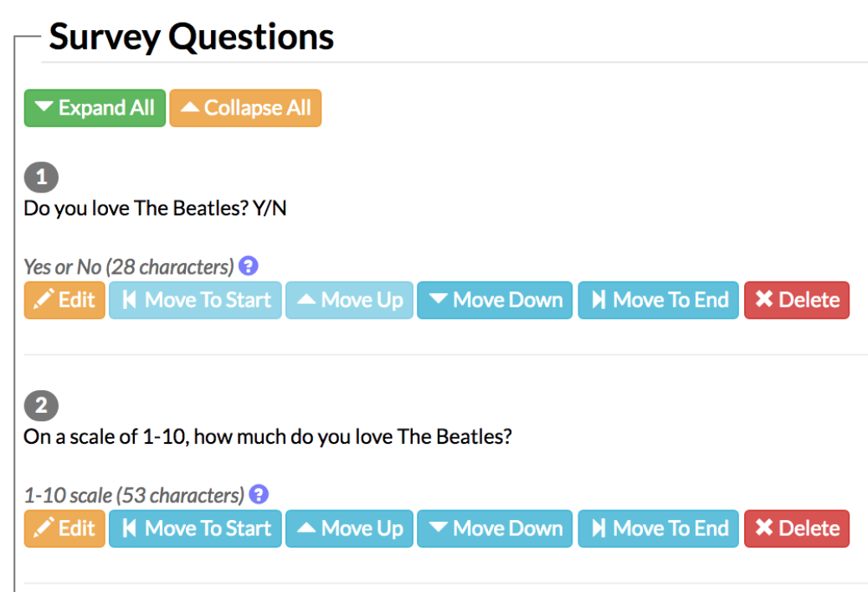The height and width of the screenshot is (592, 868).
Task: Delete the 1-10 scale question
Action: click(797, 528)
